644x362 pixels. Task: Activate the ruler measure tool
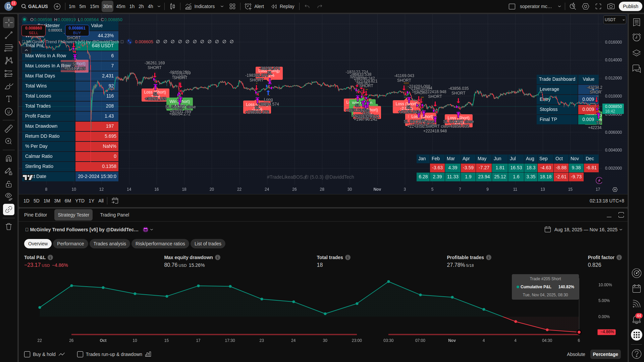coord(9,128)
